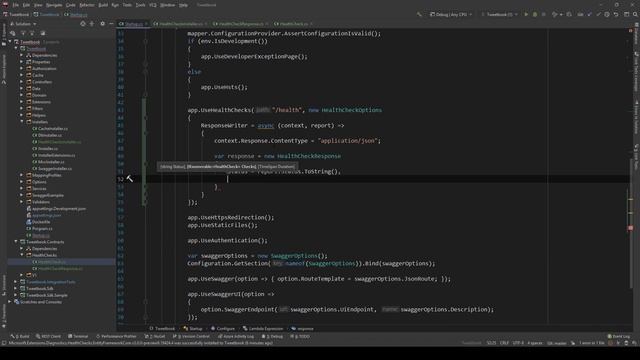Screen dimensions: 640x360
Task: Click the UTF-8 encoding status entry
Action: click(518, 343)
